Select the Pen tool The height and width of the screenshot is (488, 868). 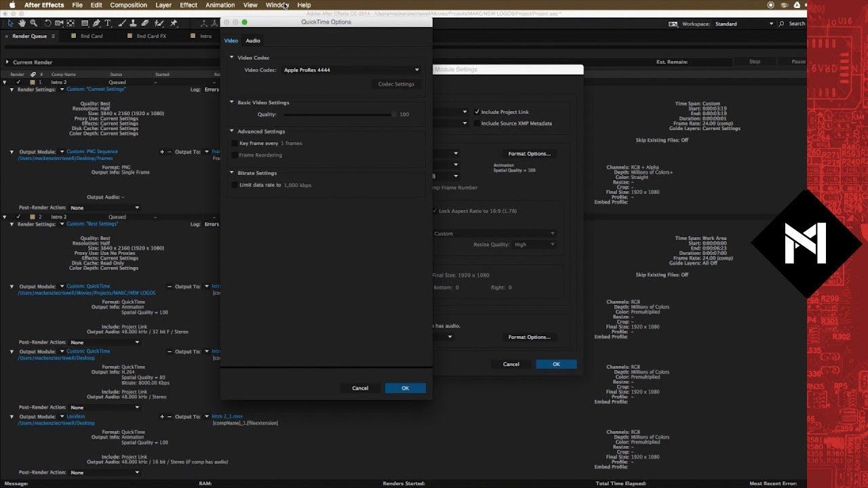click(x=96, y=23)
